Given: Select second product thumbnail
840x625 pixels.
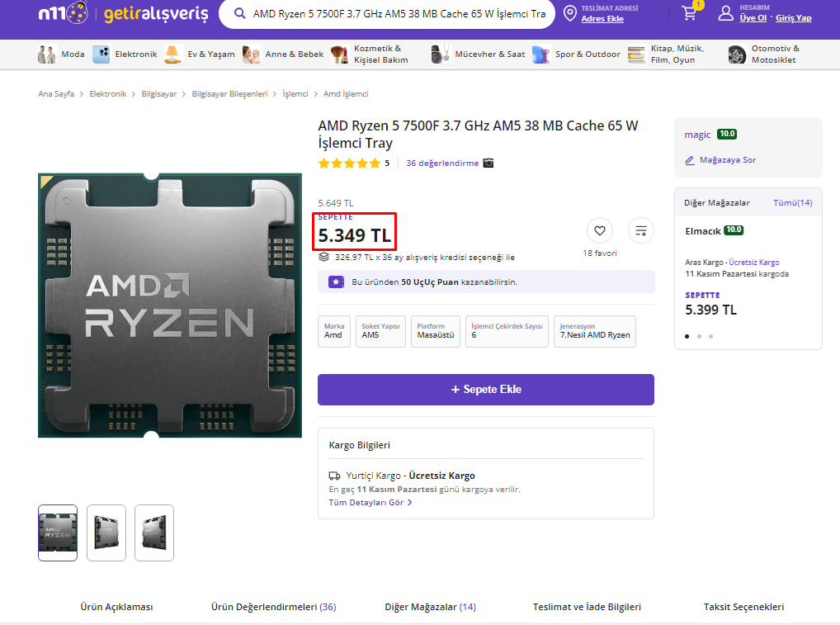Looking at the screenshot, I should (106, 533).
